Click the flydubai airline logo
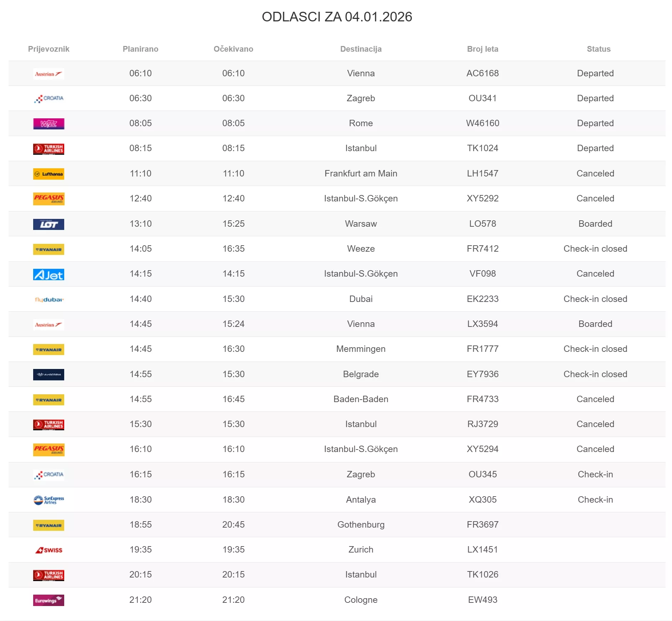This screenshot has width=672, height=621. pos(49,299)
